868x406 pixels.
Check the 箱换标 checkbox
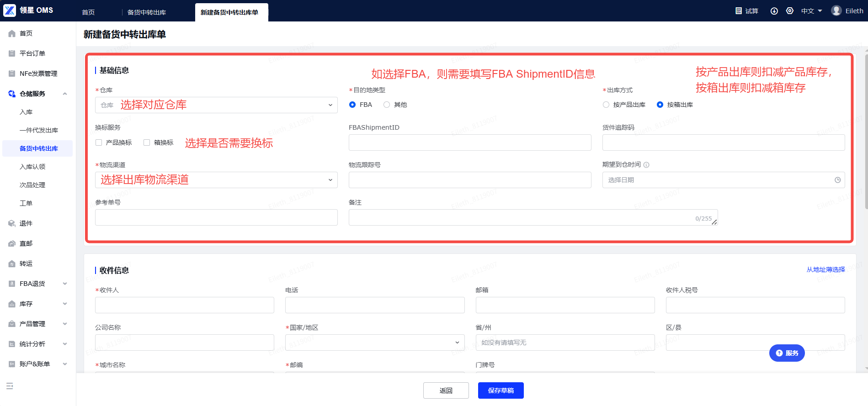pyautogui.click(x=147, y=142)
